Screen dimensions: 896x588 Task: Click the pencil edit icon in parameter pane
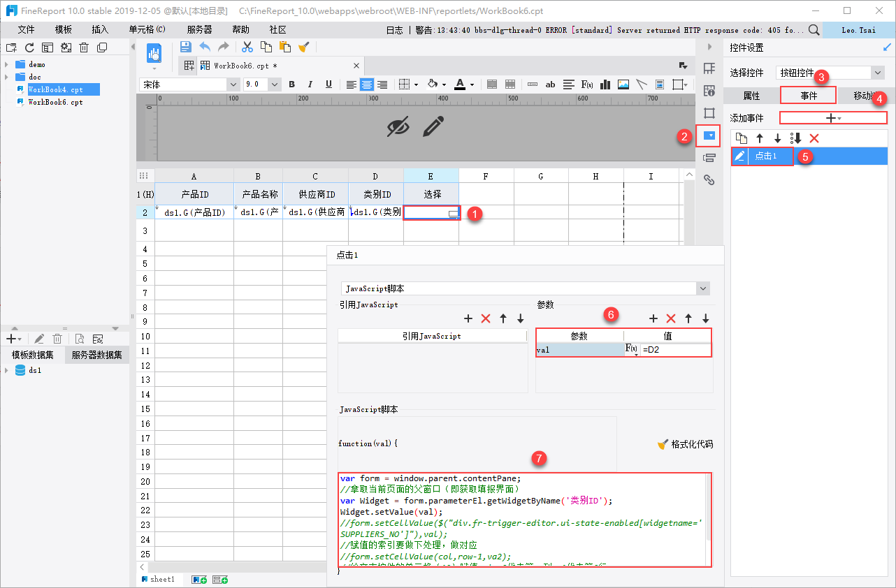tap(433, 126)
